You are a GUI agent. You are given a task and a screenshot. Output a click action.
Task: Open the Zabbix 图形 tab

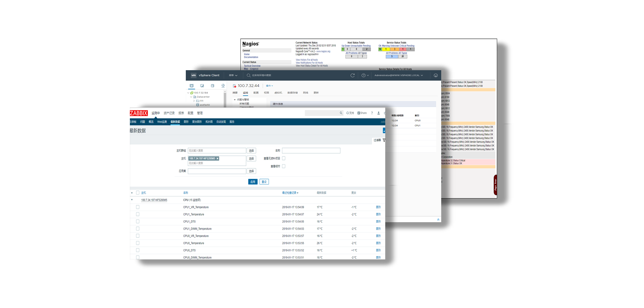pyautogui.click(x=186, y=122)
